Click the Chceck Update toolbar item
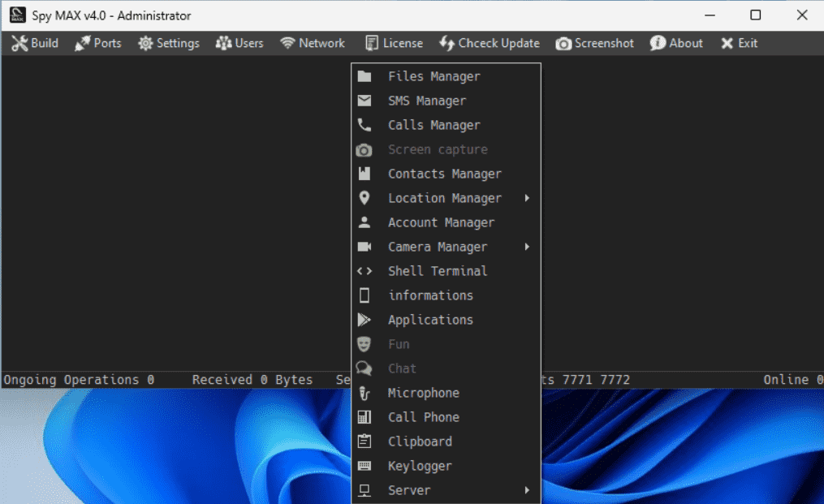The width and height of the screenshot is (824, 504). tap(490, 43)
